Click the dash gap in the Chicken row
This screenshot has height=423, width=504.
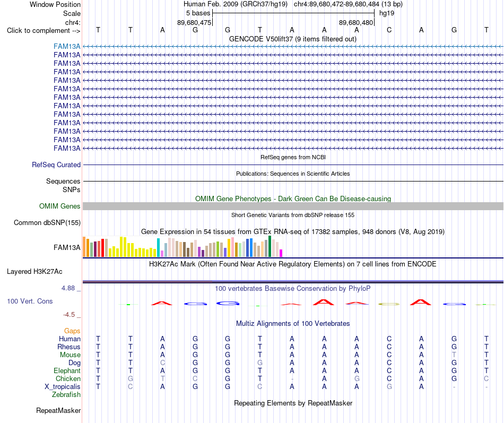tap(292, 379)
